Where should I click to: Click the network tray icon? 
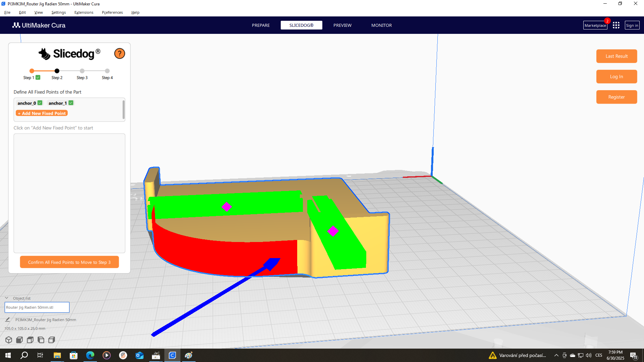click(x=581, y=355)
